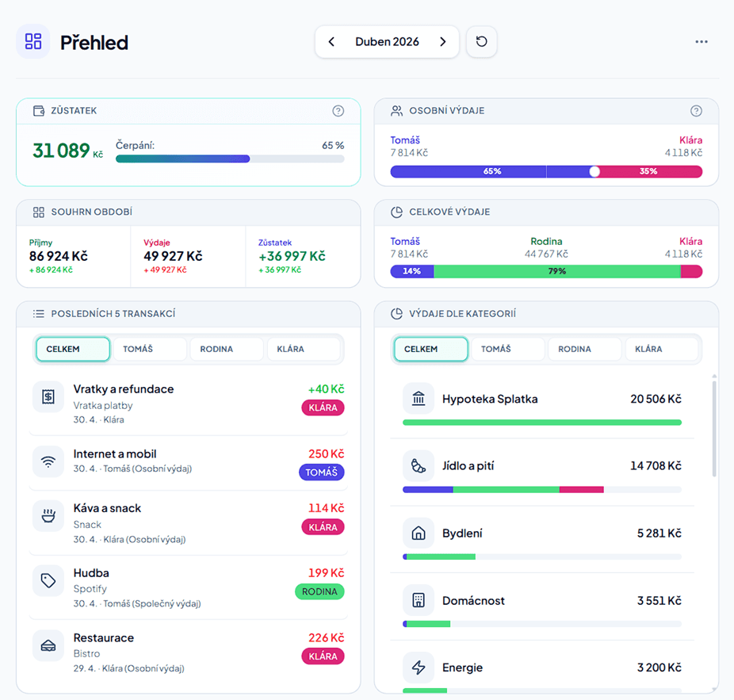
Task: Click the Internet a mobil wifi icon
Action: (x=48, y=461)
